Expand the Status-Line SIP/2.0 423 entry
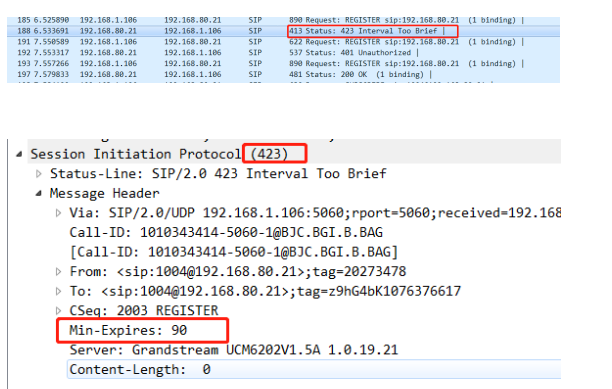The image size is (612, 389). tap(39, 174)
